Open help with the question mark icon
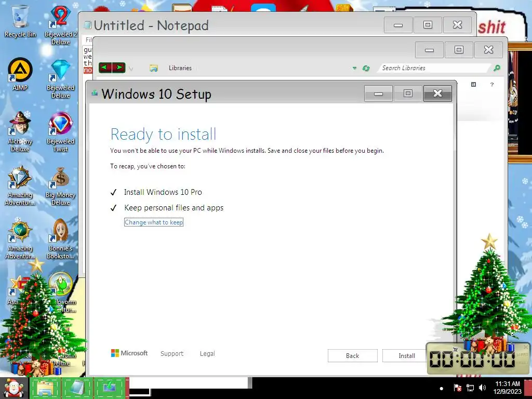 tap(491, 85)
